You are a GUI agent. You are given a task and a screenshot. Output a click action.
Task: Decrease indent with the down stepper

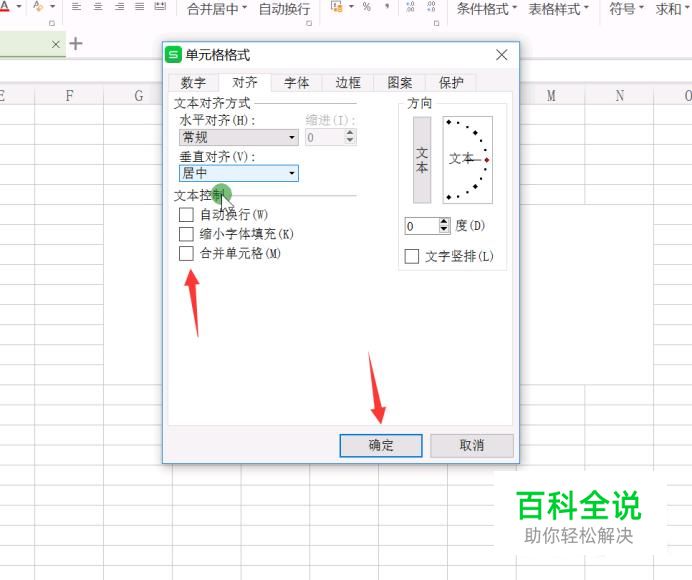click(350, 141)
